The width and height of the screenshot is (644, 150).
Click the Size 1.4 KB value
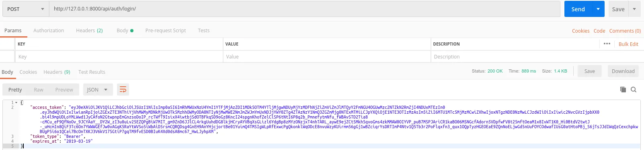pos(560,71)
